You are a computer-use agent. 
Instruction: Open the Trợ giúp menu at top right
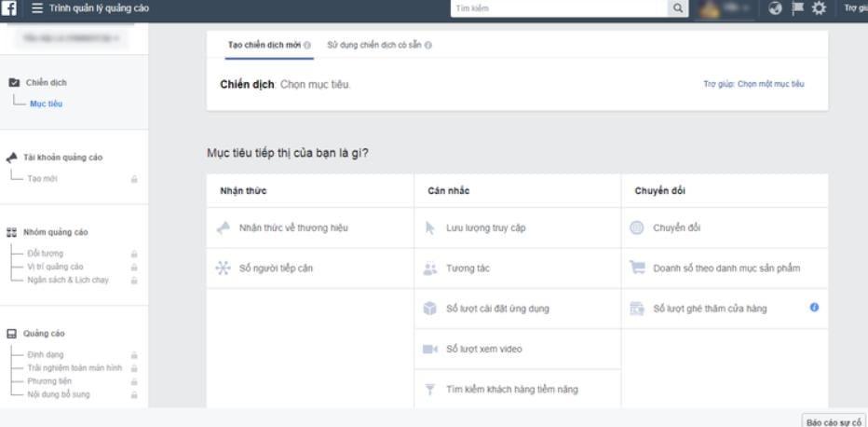(856, 8)
